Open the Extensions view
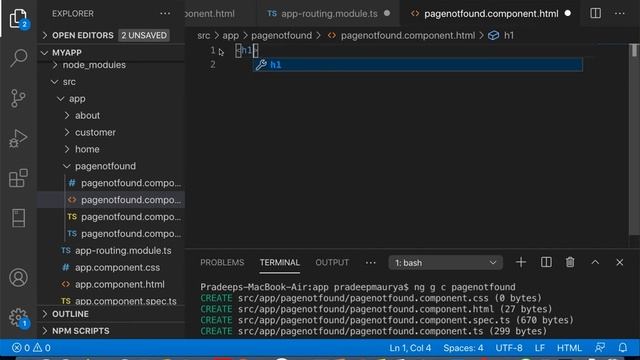640x360 pixels. click(18, 178)
